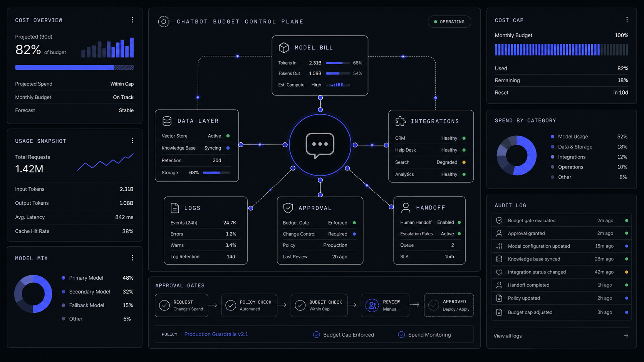Screen dimensions: 644x362
Task: Open the Cost Overview options menu
Action: pos(132,20)
